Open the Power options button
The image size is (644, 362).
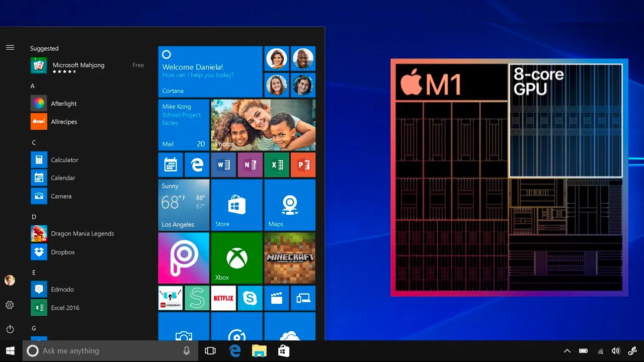coord(10,329)
